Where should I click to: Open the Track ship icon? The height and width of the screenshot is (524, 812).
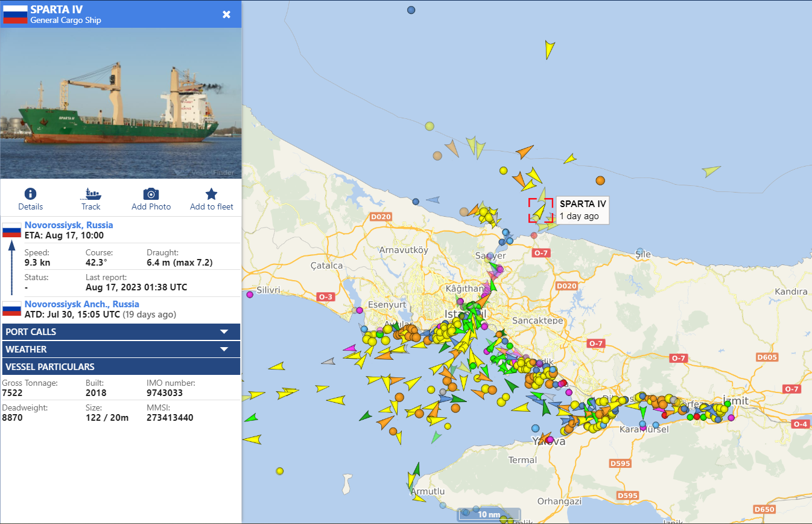(x=91, y=194)
